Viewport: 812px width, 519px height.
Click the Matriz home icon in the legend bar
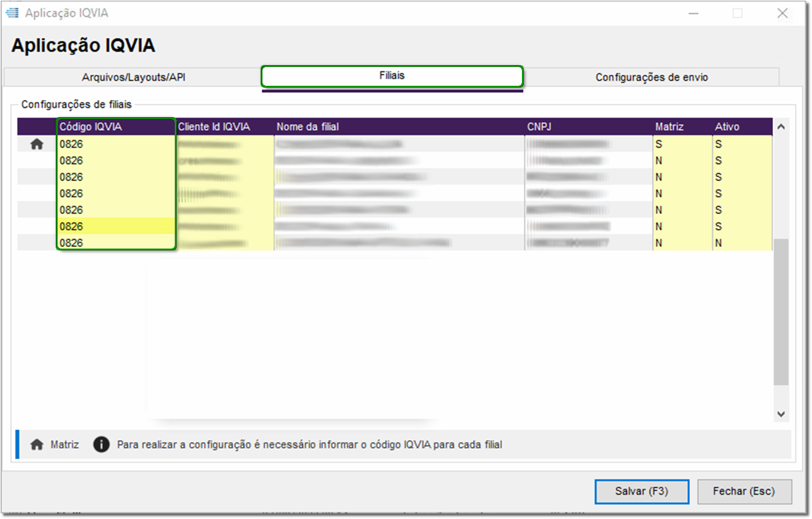click(x=37, y=445)
